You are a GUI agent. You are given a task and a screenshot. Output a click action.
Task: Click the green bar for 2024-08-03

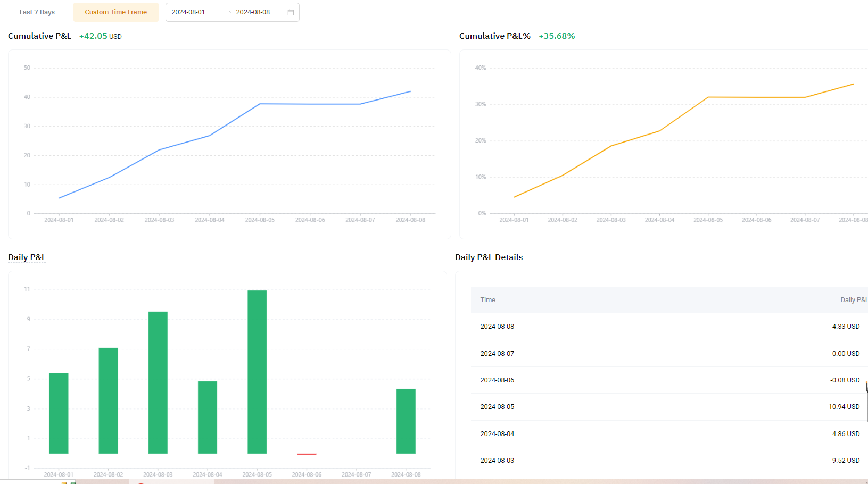158,383
